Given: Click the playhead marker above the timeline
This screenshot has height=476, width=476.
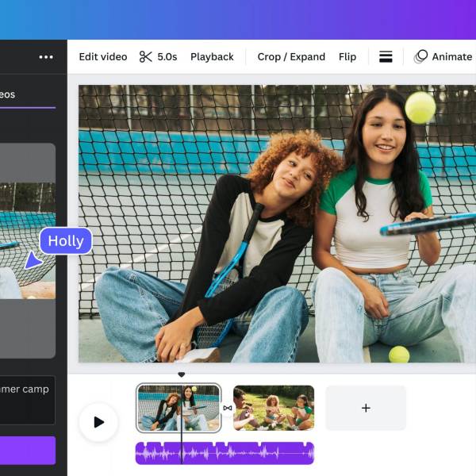Looking at the screenshot, I should [181, 374].
